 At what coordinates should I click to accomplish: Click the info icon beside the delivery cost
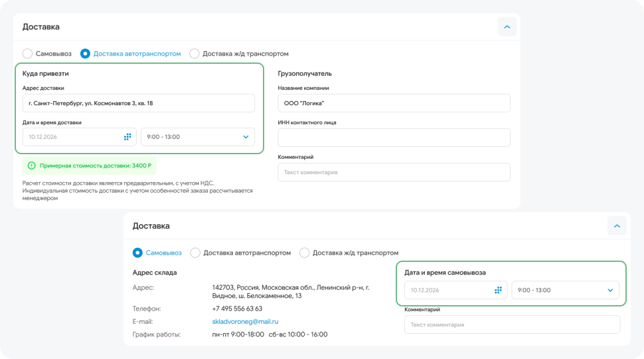coord(32,166)
